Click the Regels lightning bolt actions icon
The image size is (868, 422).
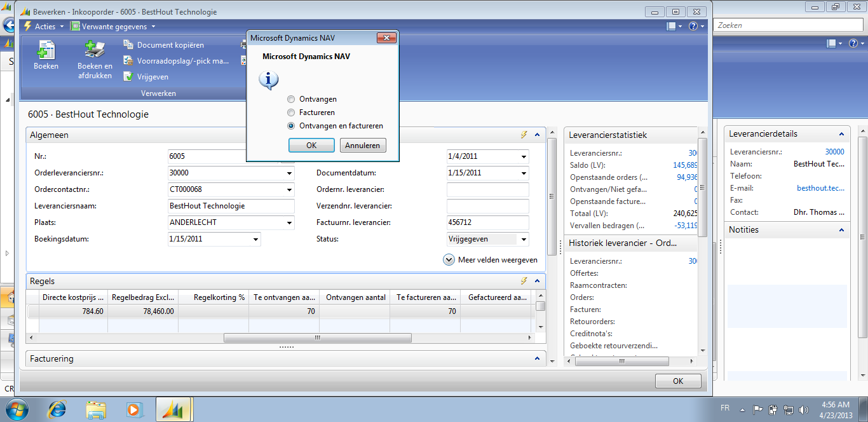(524, 281)
